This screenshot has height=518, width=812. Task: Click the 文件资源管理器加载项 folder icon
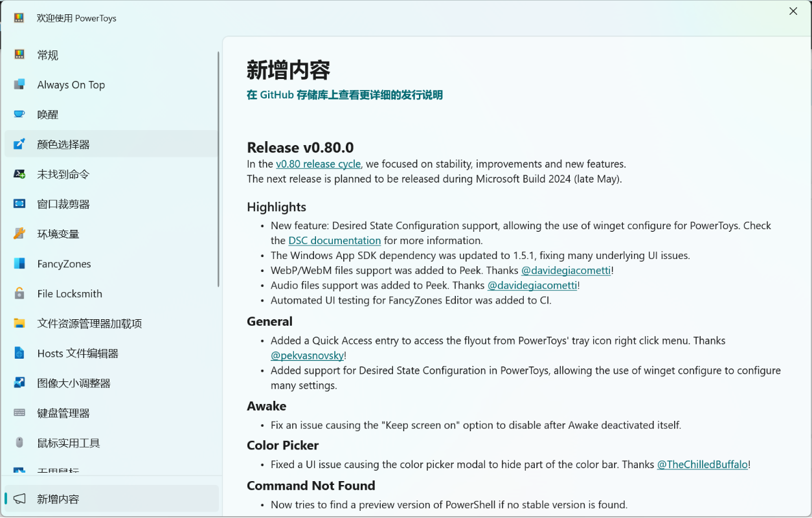click(19, 323)
